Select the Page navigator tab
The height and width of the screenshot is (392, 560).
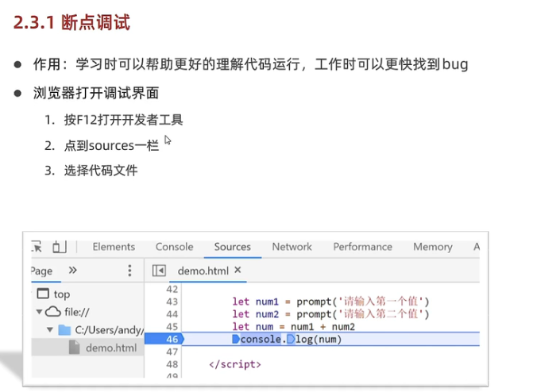point(42,271)
